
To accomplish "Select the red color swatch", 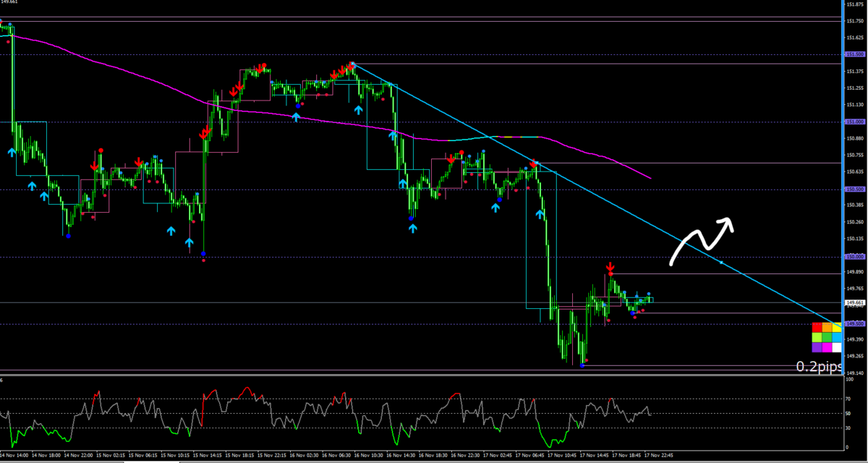I will (817, 327).
